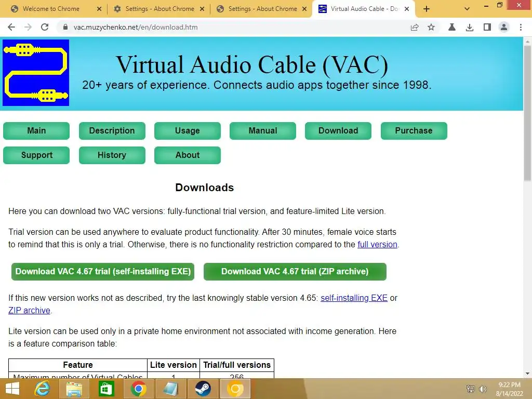Image resolution: width=532 pixels, height=399 pixels.
Task: Open the Manual page
Action: tap(263, 130)
